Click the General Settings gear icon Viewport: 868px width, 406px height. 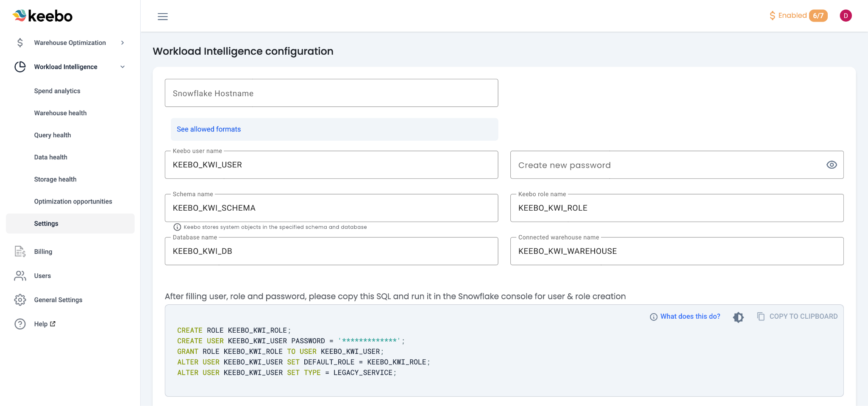pos(20,300)
